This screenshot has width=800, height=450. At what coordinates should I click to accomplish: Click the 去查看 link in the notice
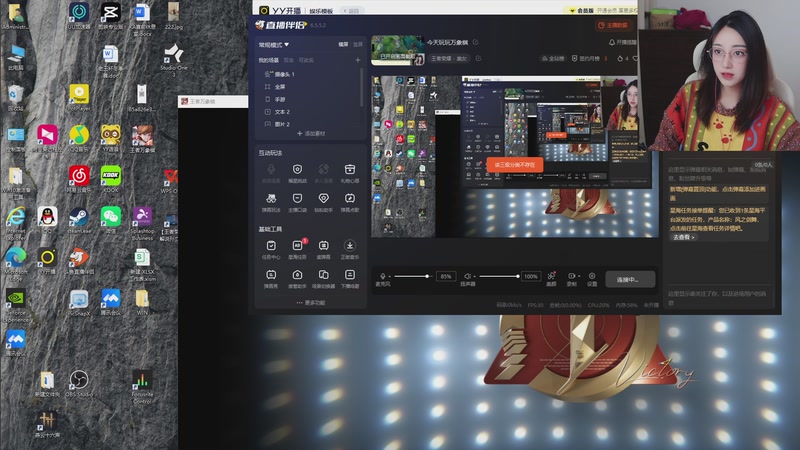coord(683,237)
